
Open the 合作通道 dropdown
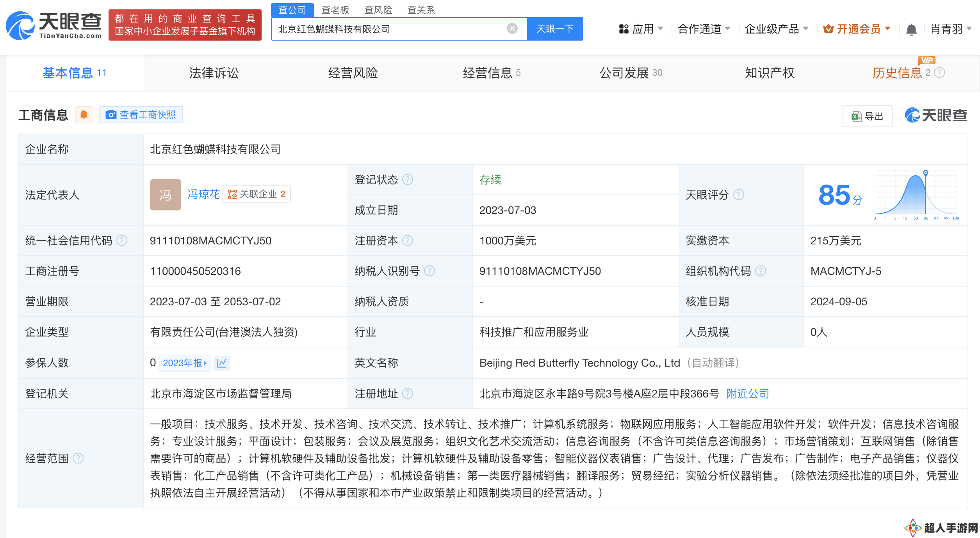pos(704,29)
